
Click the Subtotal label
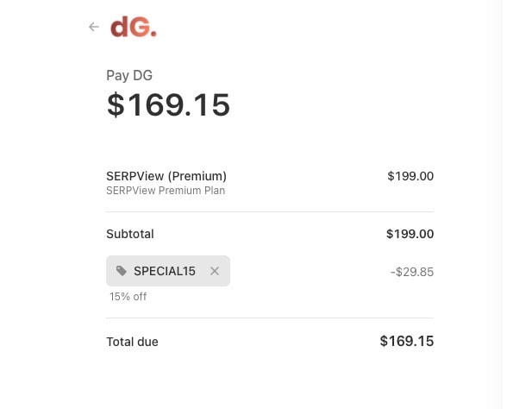[130, 234]
